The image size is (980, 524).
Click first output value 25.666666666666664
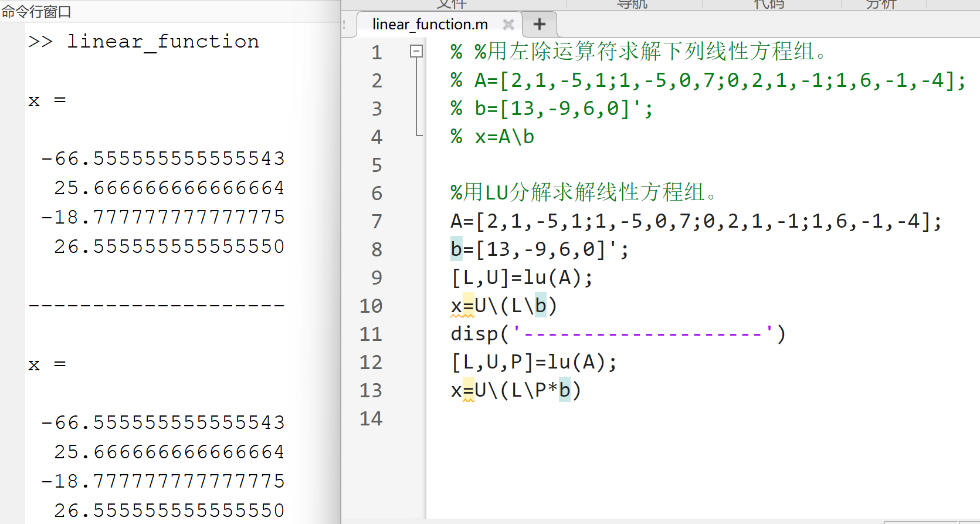169,188
